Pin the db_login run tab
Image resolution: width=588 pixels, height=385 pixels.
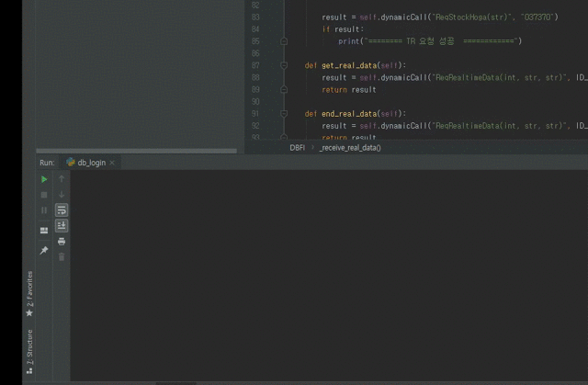tap(44, 250)
